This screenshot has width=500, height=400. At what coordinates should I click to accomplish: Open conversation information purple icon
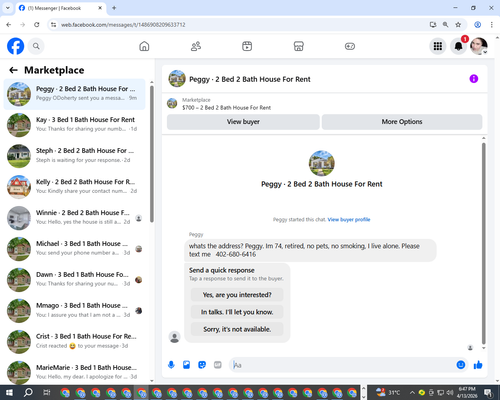474,79
